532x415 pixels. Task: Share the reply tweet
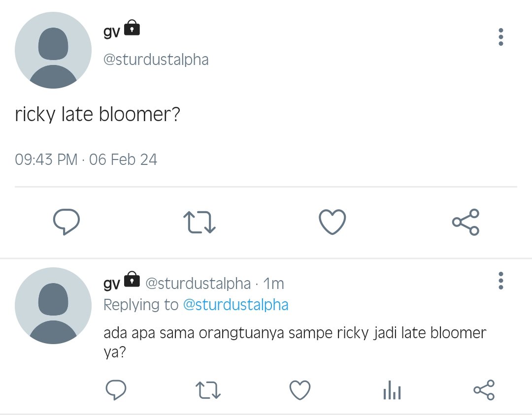484,390
